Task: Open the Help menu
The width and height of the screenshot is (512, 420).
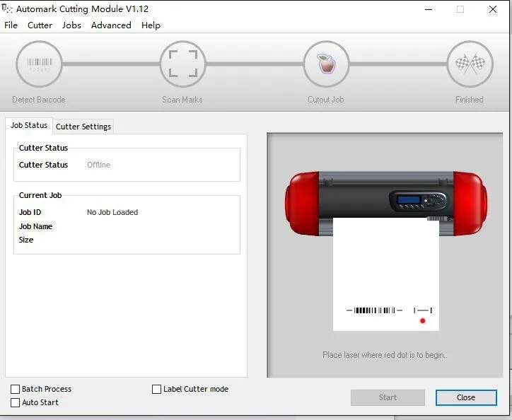Action: coord(151,25)
